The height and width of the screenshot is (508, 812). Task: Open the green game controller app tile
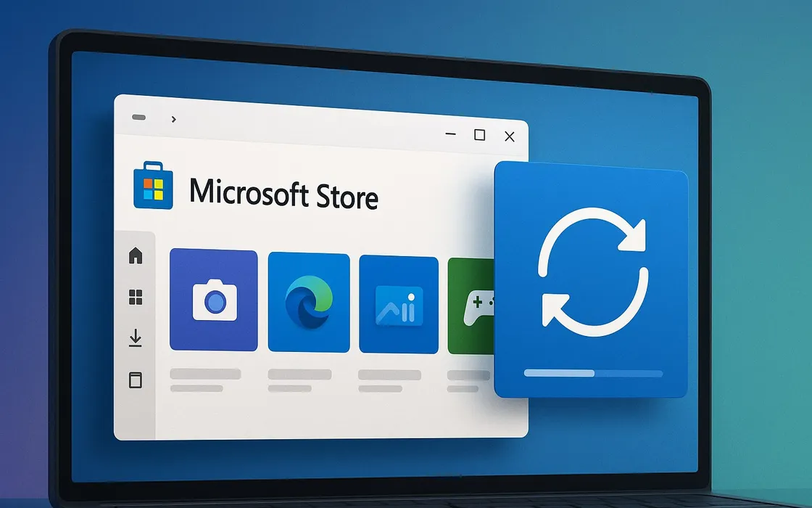pos(471,306)
